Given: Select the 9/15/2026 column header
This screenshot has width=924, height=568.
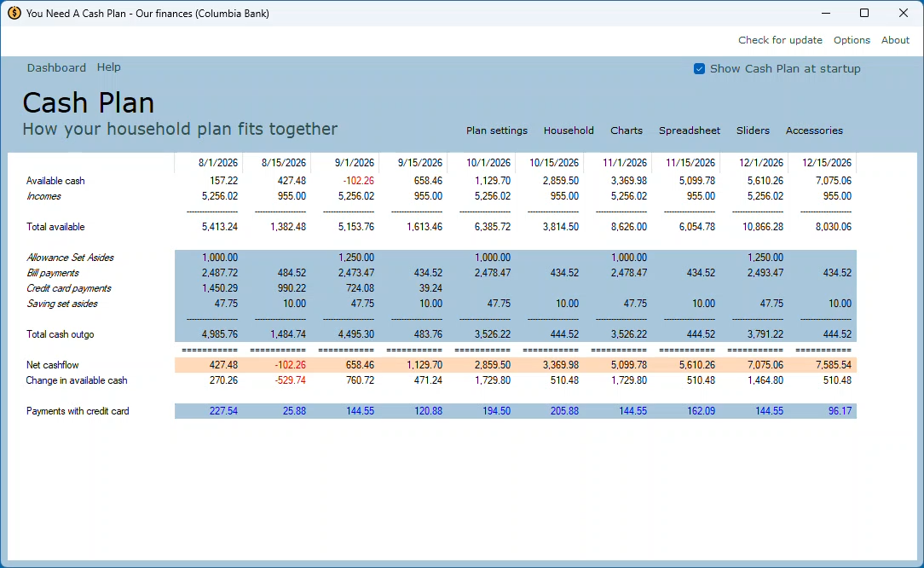Looking at the screenshot, I should coord(420,163).
